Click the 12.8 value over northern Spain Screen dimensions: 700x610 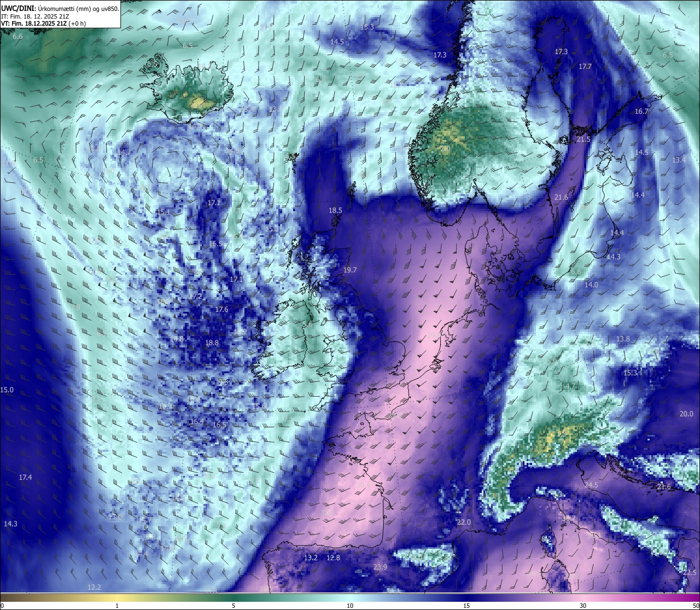click(x=333, y=558)
